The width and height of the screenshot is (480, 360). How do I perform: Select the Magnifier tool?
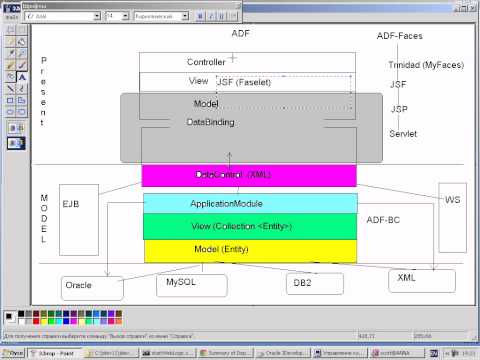(21, 53)
